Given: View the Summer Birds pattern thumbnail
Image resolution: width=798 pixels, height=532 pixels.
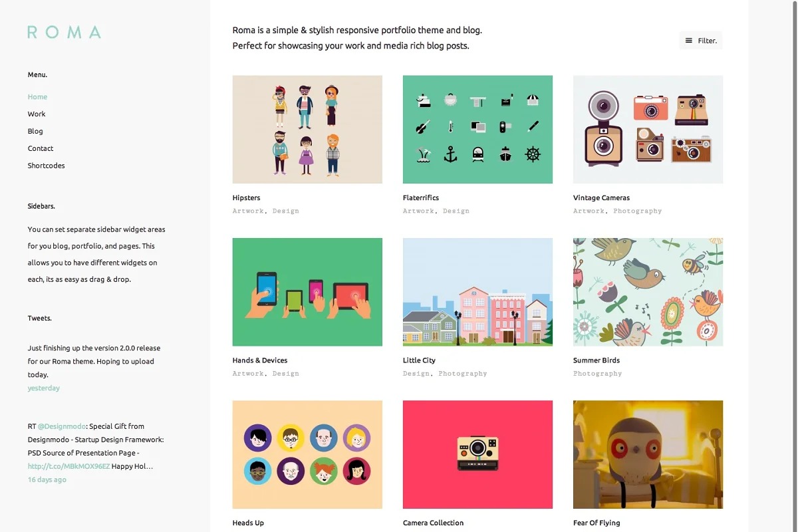Looking at the screenshot, I should pyautogui.click(x=648, y=292).
